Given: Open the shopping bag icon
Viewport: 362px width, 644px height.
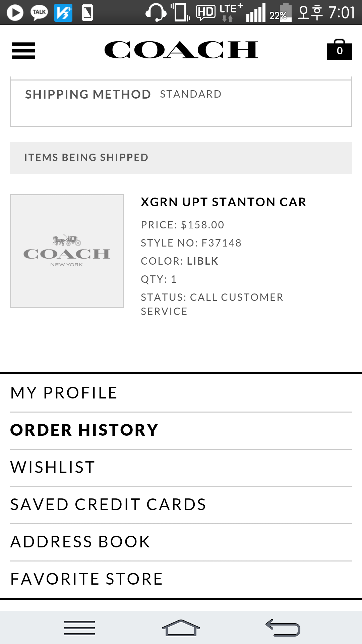Looking at the screenshot, I should 339,50.
